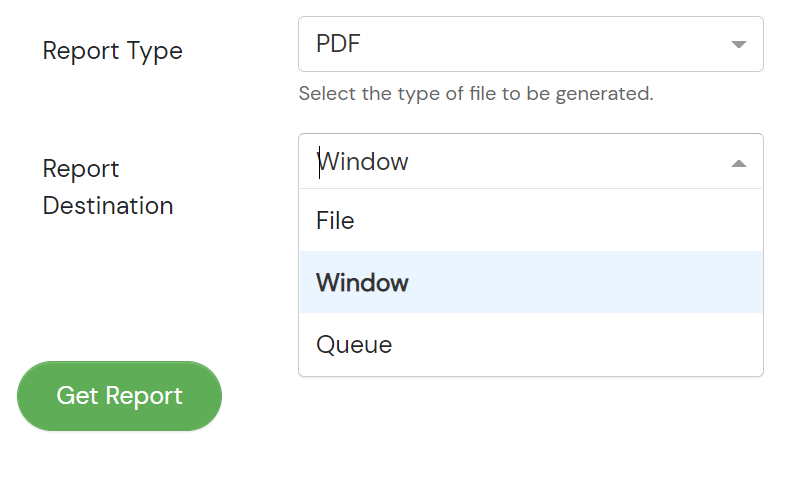The width and height of the screenshot is (794, 477).
Task: Click the green Get Report button
Action: point(120,396)
